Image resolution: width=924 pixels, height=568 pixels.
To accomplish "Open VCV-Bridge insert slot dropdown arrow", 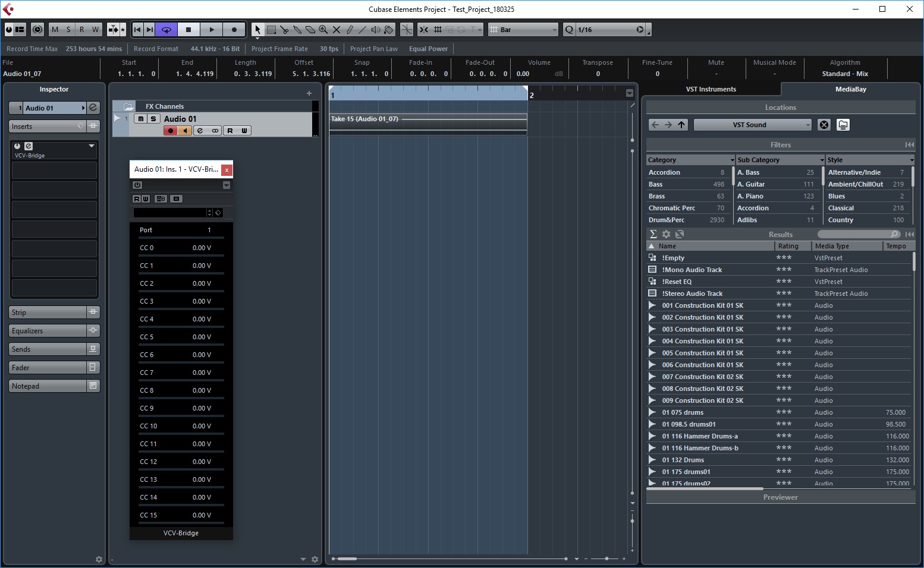I will coord(92,146).
